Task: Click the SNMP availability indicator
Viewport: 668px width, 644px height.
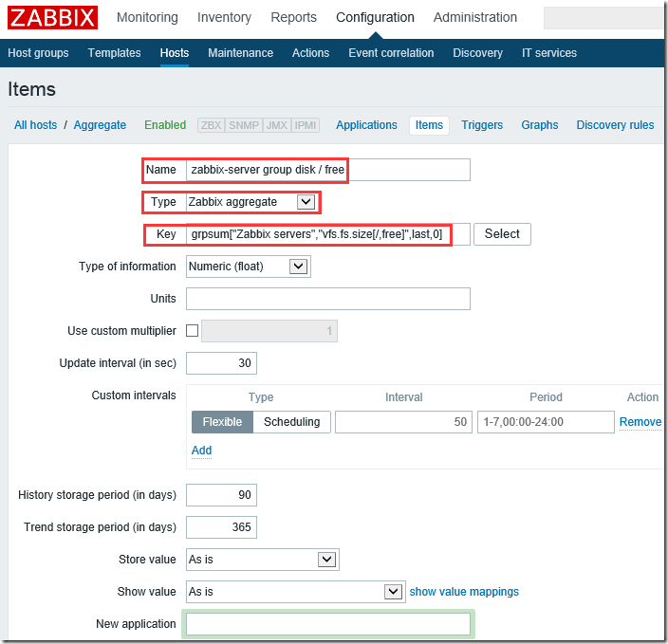Action: click(244, 125)
